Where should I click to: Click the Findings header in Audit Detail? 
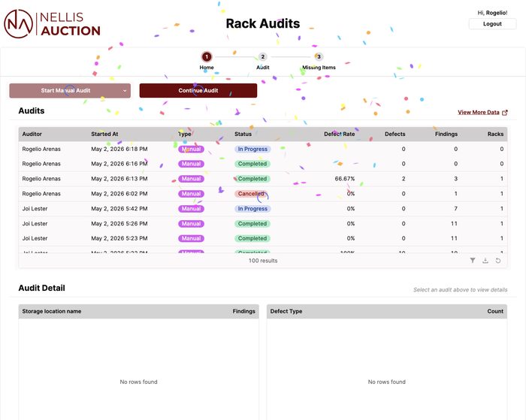244,311
